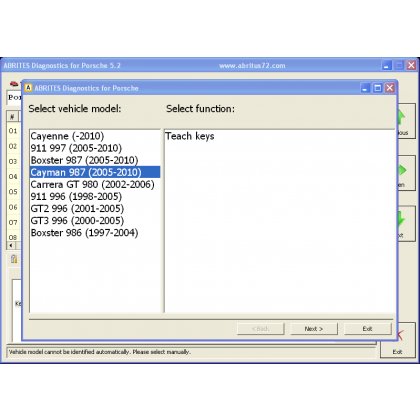Image resolution: width=420 pixels, height=420 pixels.
Task: Select the Teach keys function
Action: [190, 136]
